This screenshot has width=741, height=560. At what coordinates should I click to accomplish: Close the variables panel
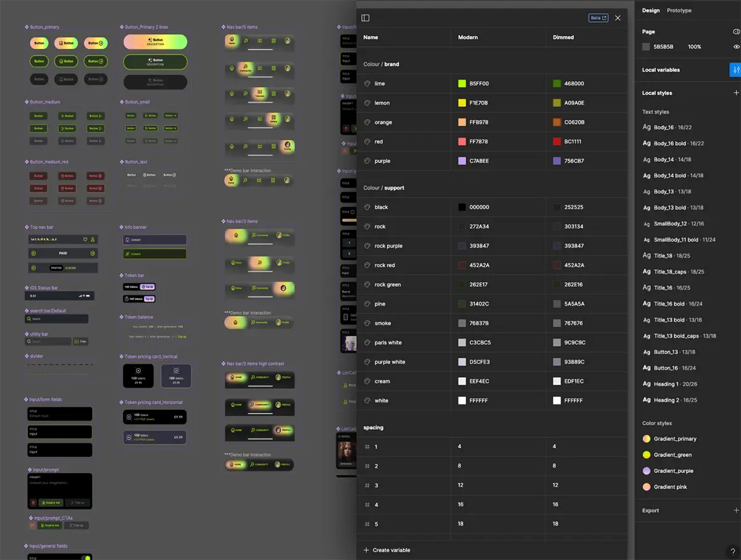(617, 18)
